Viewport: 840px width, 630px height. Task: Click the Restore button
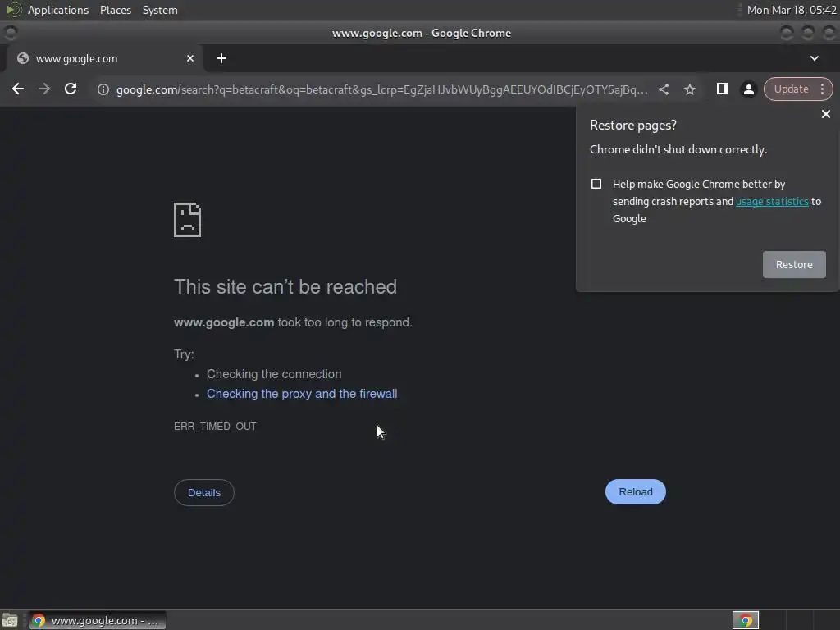794,265
